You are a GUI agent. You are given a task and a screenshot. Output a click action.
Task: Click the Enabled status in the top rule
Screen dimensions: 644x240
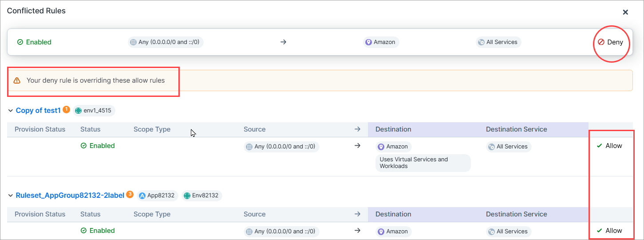coord(34,42)
